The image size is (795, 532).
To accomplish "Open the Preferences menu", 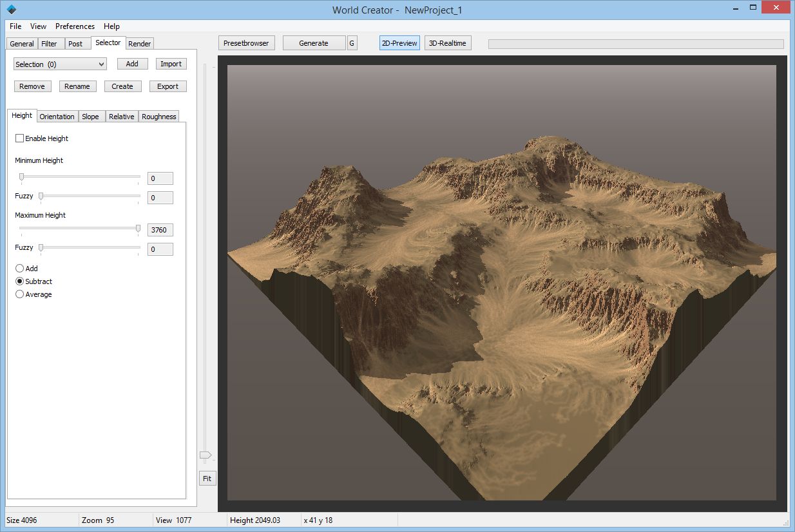I will click(x=75, y=26).
